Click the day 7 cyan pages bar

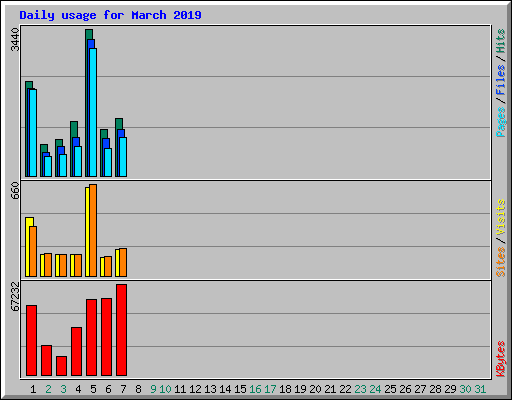click(x=123, y=157)
